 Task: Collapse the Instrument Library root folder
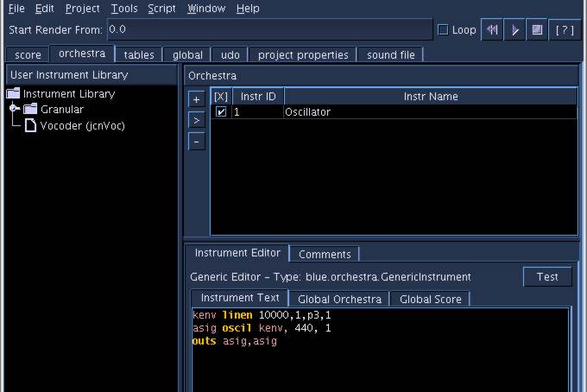(14, 94)
